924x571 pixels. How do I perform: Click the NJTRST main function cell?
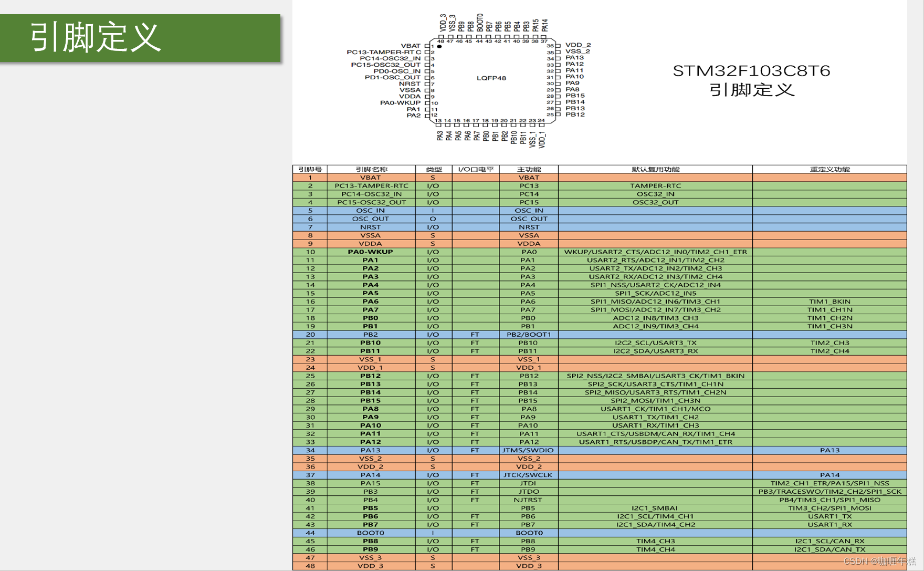pyautogui.click(x=529, y=500)
